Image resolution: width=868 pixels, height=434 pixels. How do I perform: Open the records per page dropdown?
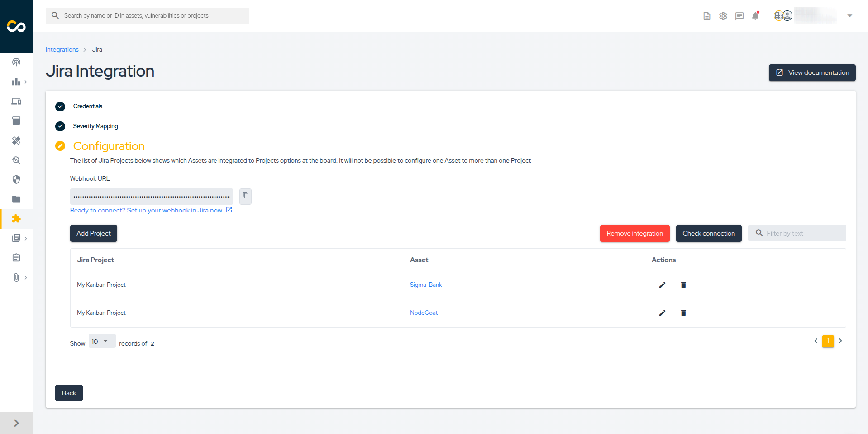pyautogui.click(x=101, y=342)
